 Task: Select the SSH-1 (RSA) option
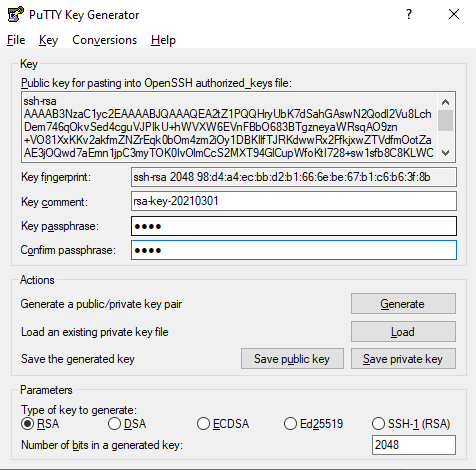click(411, 424)
